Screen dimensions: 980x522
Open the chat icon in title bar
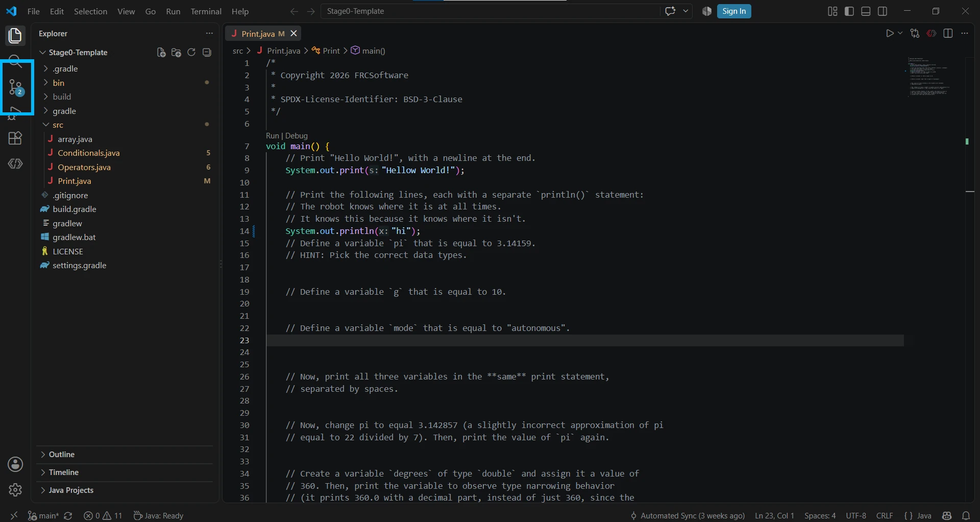670,11
